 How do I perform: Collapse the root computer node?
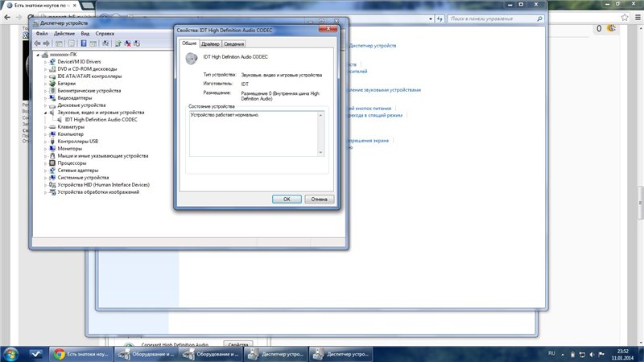click(x=38, y=55)
